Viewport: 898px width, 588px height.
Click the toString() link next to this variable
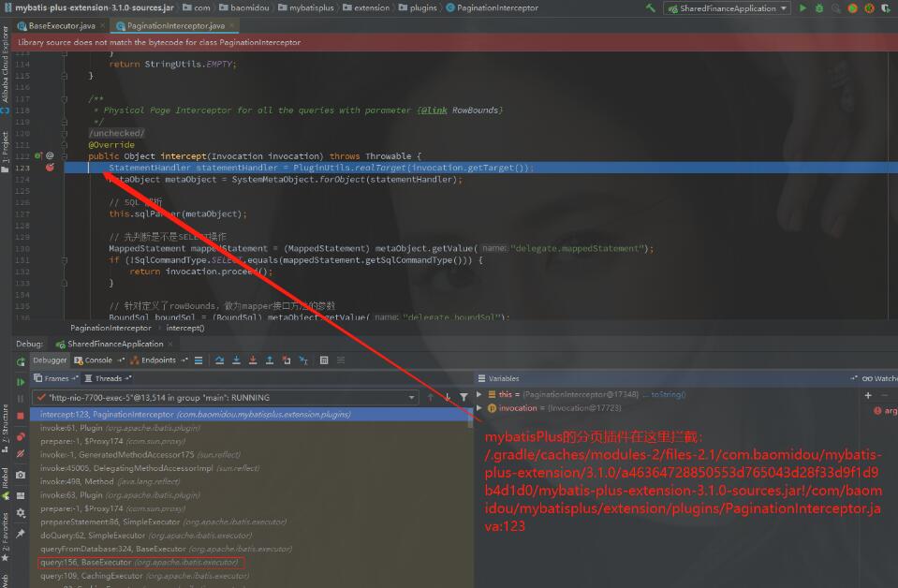[x=668, y=394]
